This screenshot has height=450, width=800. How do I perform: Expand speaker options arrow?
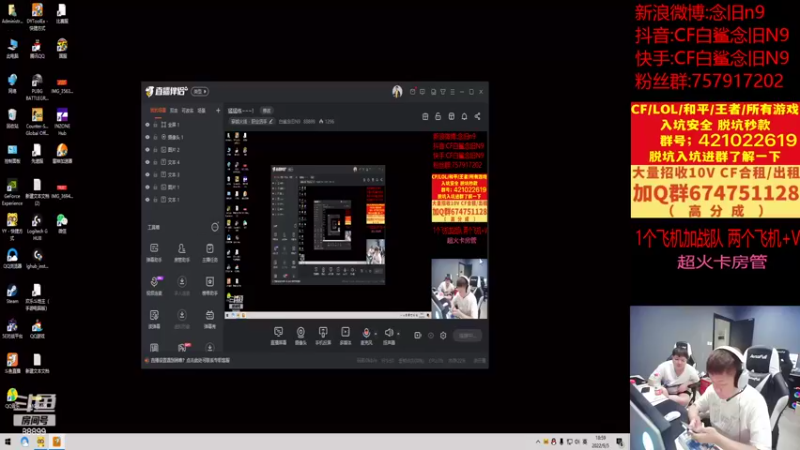tap(398, 334)
